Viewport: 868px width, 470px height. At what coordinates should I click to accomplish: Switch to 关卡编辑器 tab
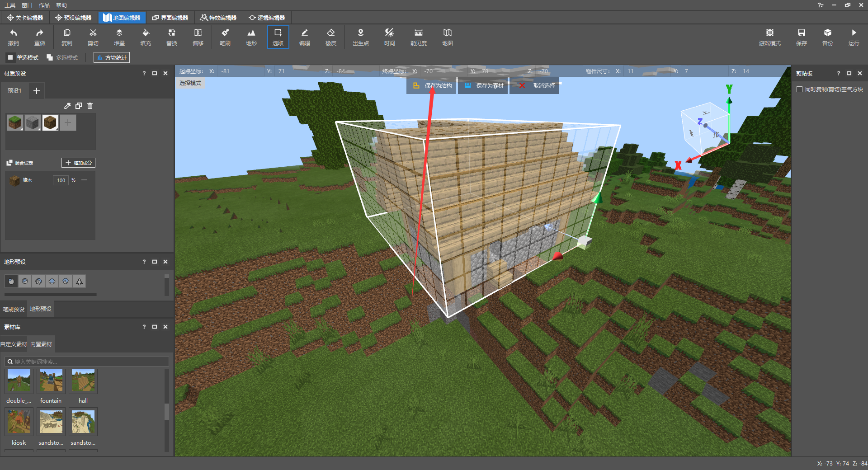tap(25, 18)
